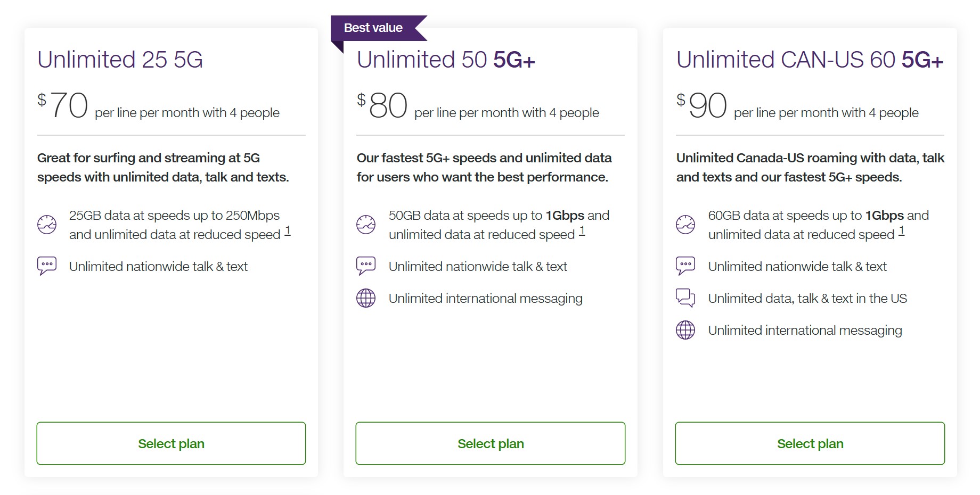The height and width of the screenshot is (495, 980).
Task: Click talk & text icon in Unlimited 50 plan
Action: coord(366,266)
